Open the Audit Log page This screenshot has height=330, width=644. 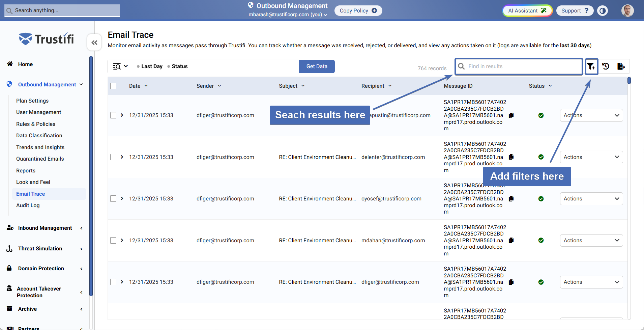coord(28,205)
